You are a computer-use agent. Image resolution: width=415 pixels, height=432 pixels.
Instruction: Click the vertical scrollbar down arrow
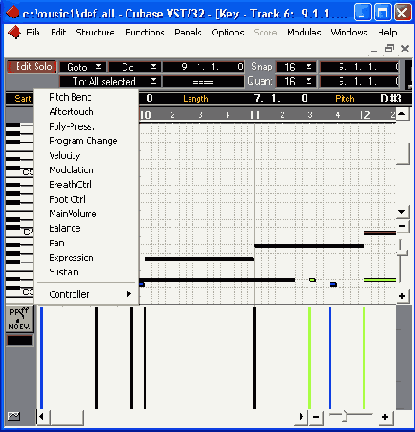tap(402, 212)
